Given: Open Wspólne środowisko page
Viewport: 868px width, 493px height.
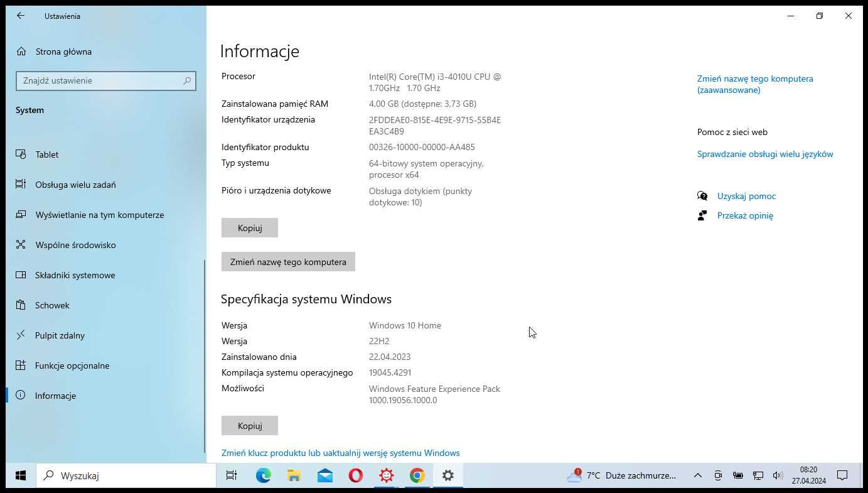Looking at the screenshot, I should point(75,245).
